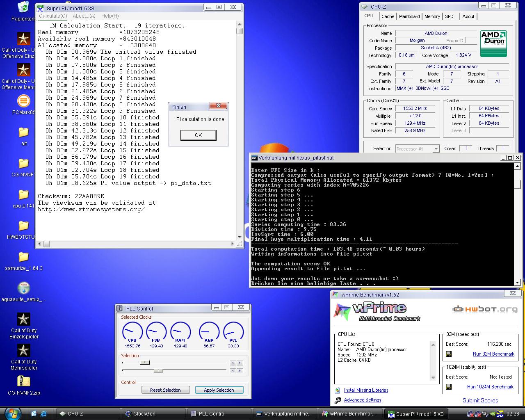Click the Super PI title bar icon
525x420 pixels.
[40, 8]
